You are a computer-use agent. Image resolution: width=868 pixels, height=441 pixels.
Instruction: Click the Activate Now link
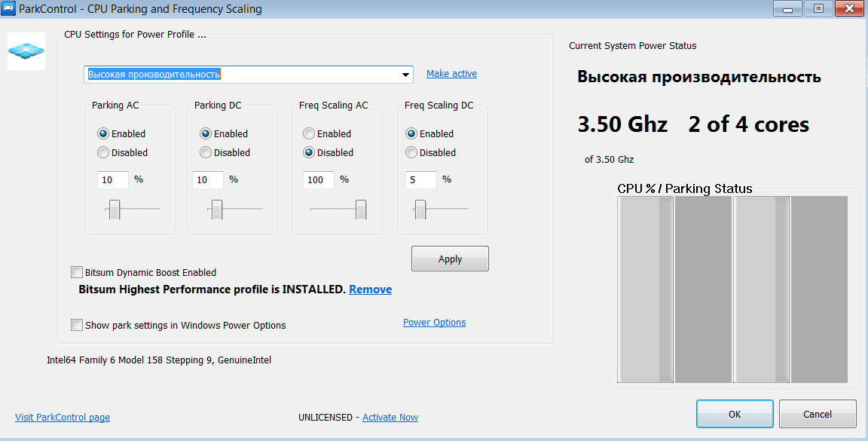390,417
